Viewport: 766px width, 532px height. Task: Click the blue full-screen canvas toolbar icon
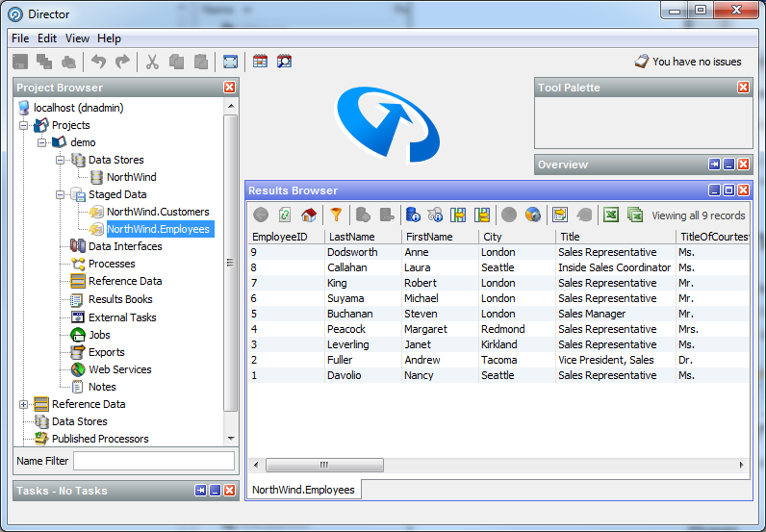point(230,62)
